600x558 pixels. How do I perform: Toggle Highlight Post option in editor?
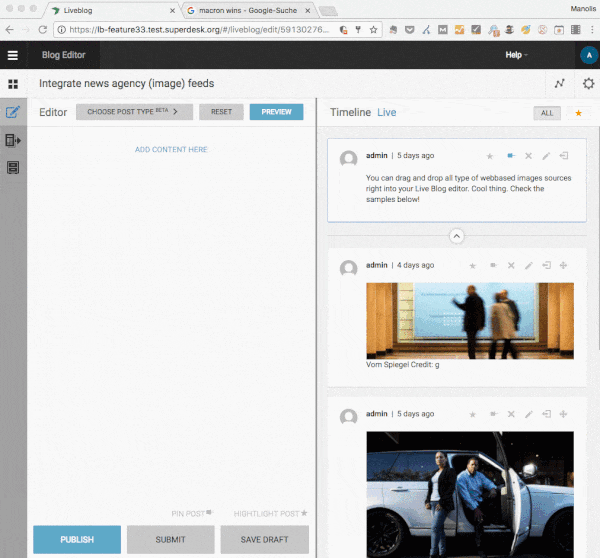271,514
